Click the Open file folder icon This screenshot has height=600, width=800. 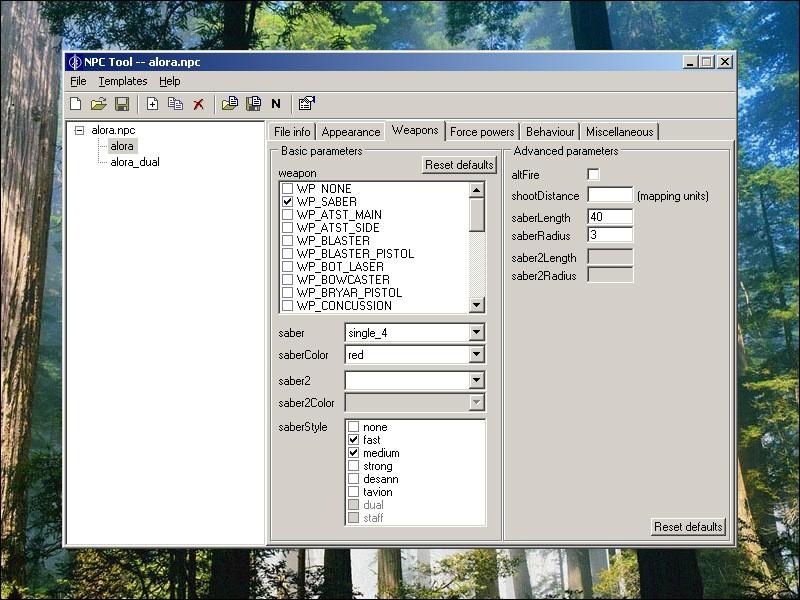tap(99, 104)
